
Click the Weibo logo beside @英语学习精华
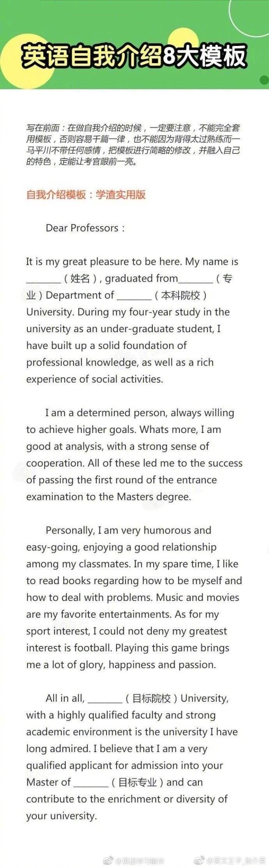click(x=108, y=860)
